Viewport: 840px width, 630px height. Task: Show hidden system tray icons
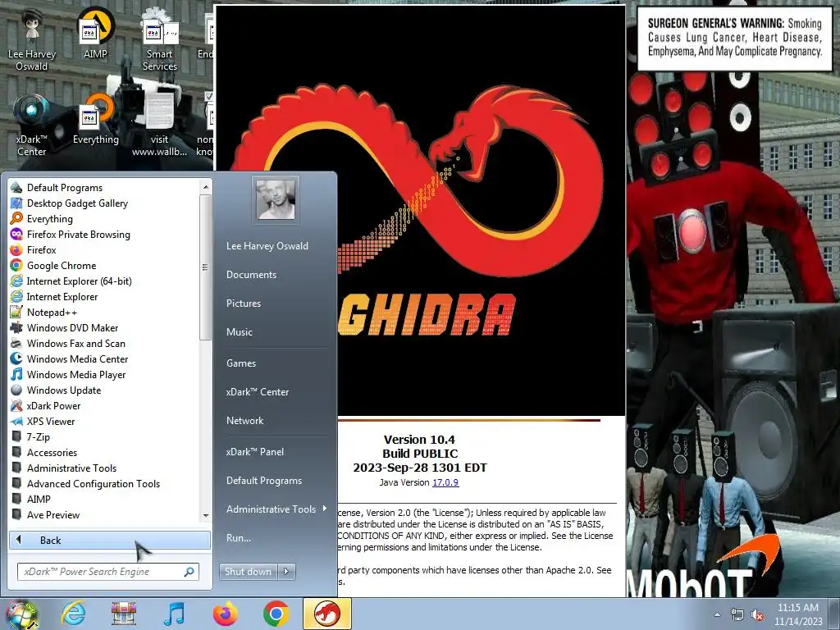[717, 614]
